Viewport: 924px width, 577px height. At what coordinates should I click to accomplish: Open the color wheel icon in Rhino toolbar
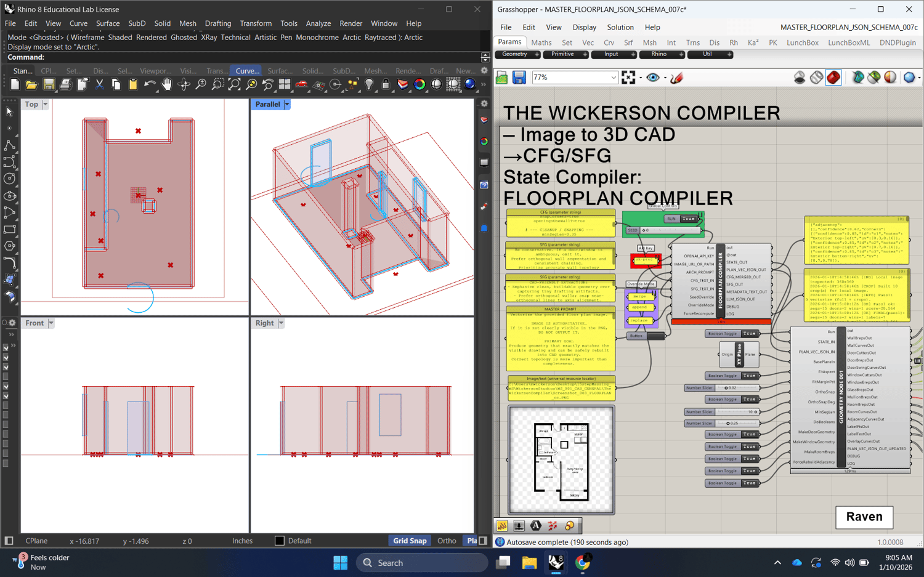coord(419,85)
